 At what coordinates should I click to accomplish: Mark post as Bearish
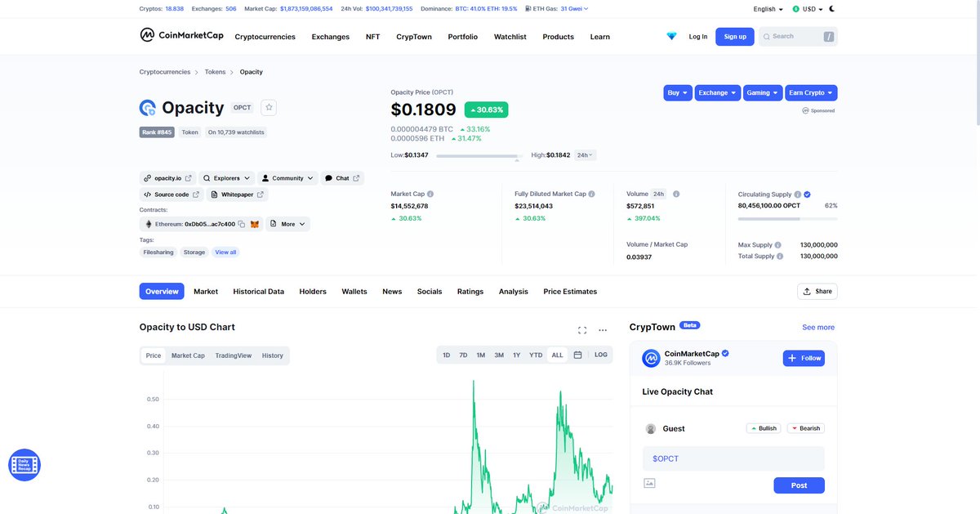pyautogui.click(x=806, y=428)
